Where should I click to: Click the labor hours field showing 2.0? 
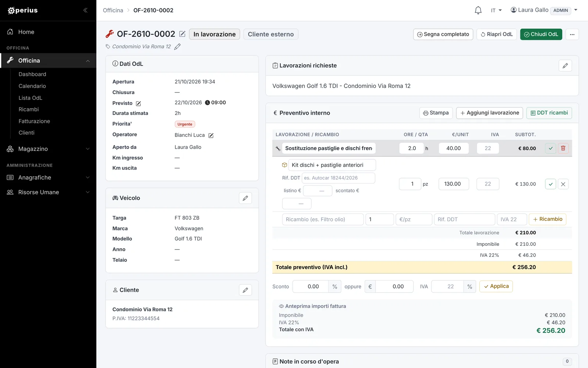coord(412,148)
